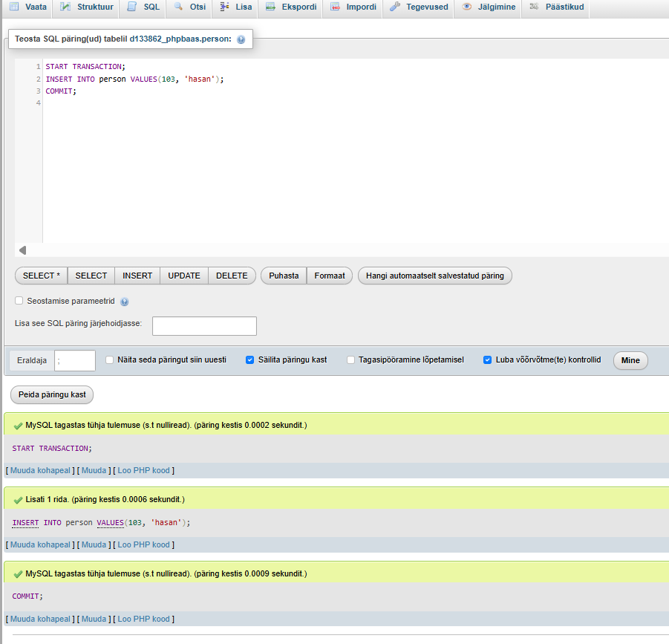Click the SELECT query button
This screenshot has height=644, width=669.
pos(91,276)
